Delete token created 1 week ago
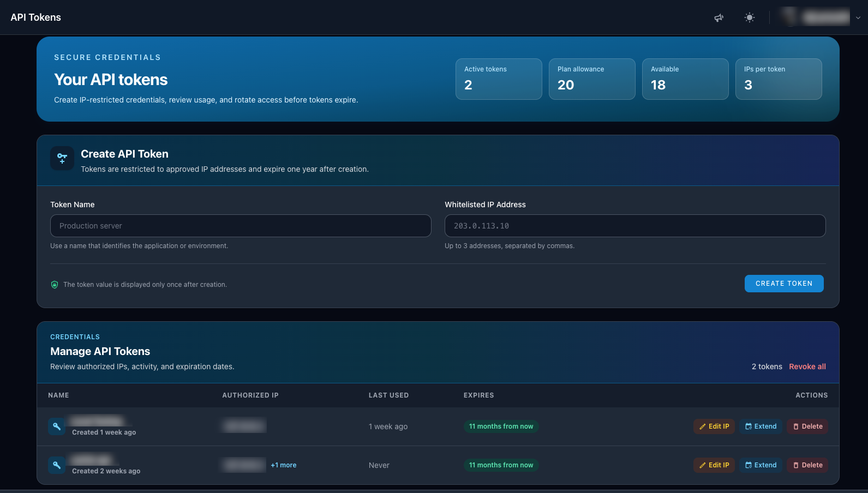Viewport: 868px width, 493px height. [807, 426]
